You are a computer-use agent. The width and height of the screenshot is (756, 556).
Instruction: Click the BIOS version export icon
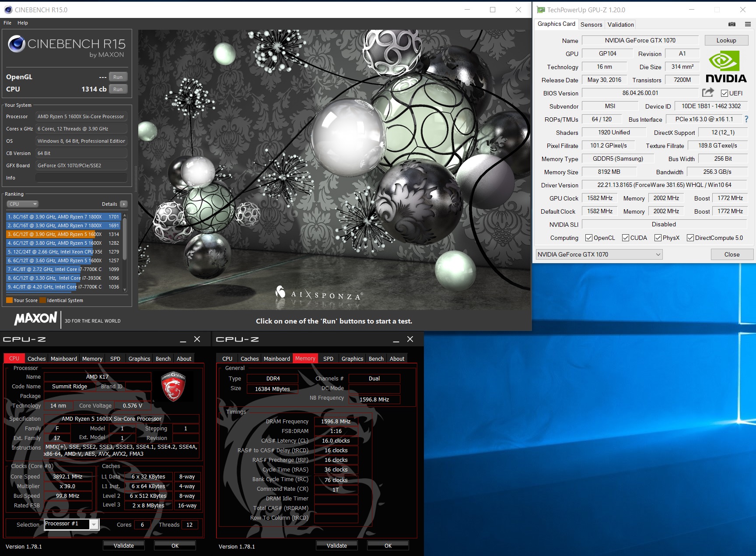click(x=707, y=92)
